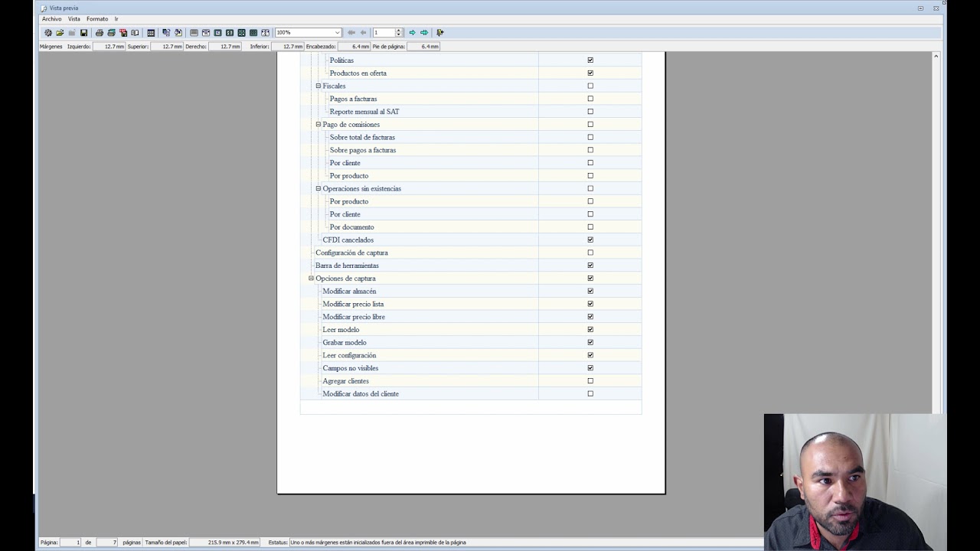Click the Inferior margin field
The width and height of the screenshot is (980, 551).
(287, 47)
